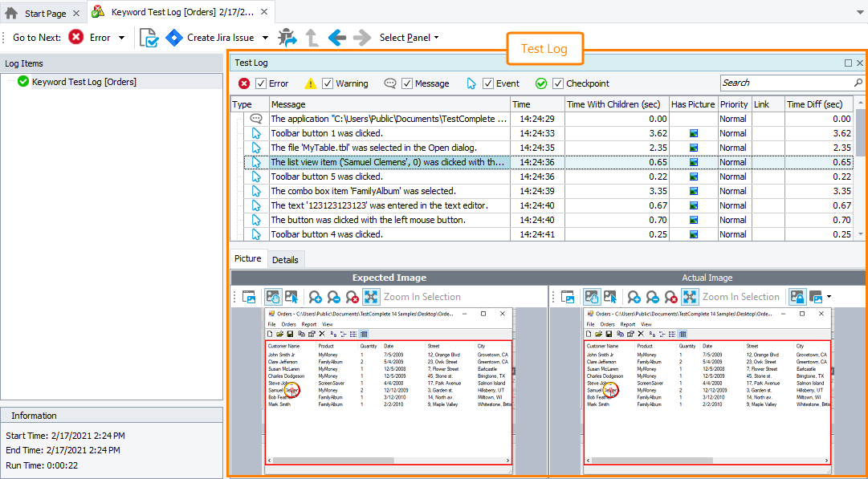Expand the Select Panel dropdown

410,38
